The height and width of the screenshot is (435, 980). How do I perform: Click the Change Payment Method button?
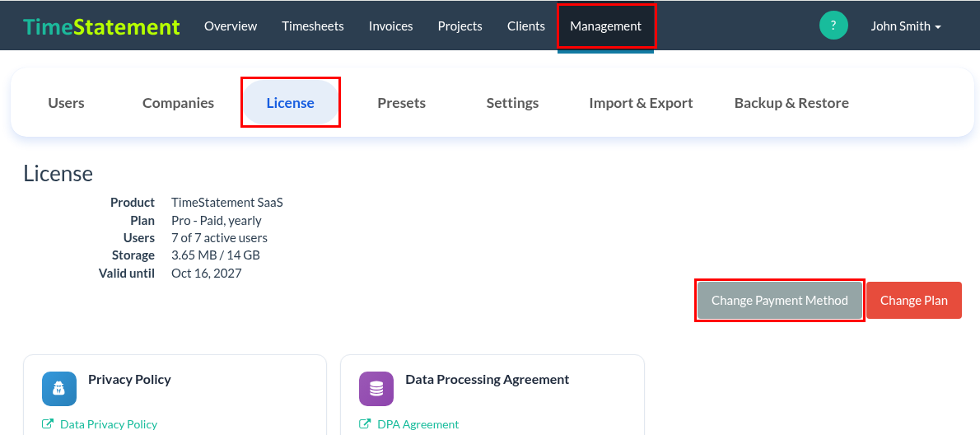(x=779, y=301)
